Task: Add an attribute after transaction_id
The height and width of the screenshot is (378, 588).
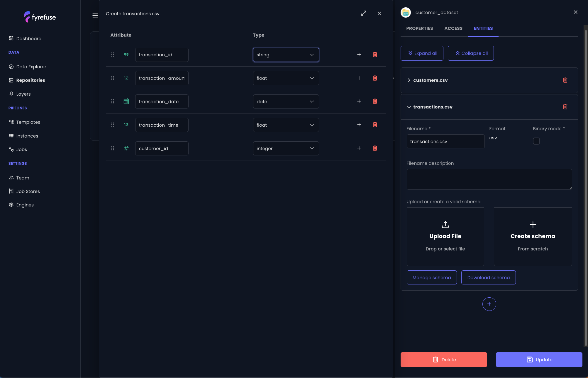Action: coord(359,55)
